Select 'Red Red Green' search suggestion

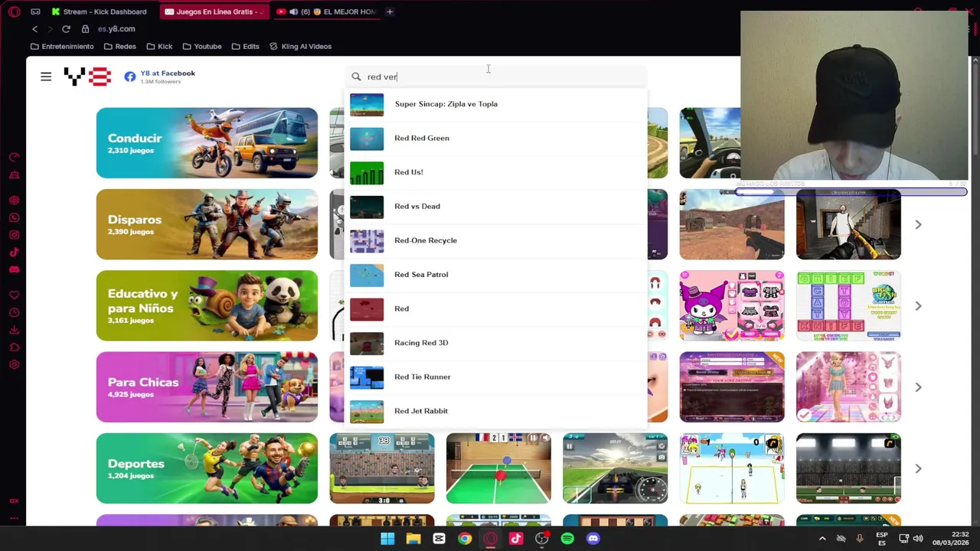[x=496, y=139]
